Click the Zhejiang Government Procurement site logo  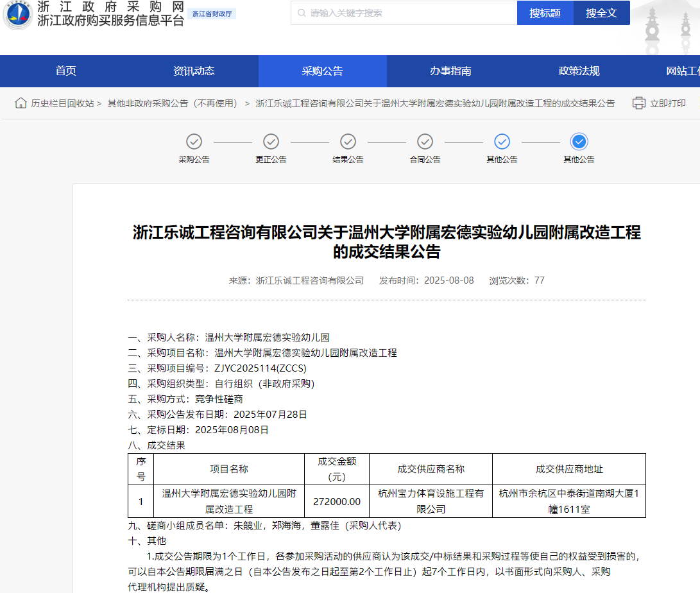coord(17,14)
